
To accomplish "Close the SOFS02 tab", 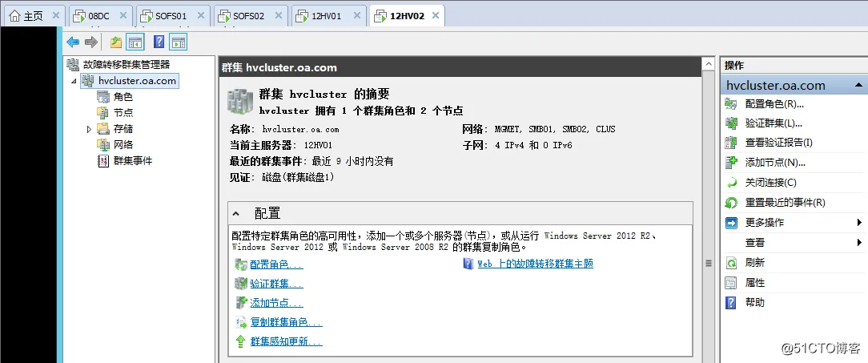I will point(279,15).
